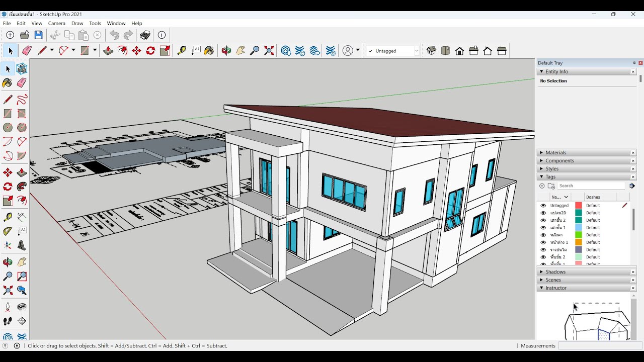Hide the แปลน2D tag

click(x=543, y=213)
